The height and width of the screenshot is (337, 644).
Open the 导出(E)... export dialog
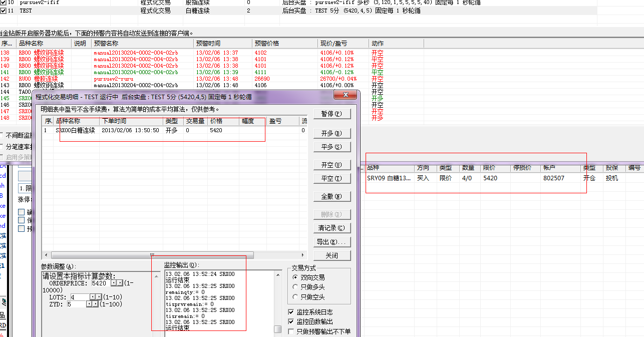tap(332, 242)
